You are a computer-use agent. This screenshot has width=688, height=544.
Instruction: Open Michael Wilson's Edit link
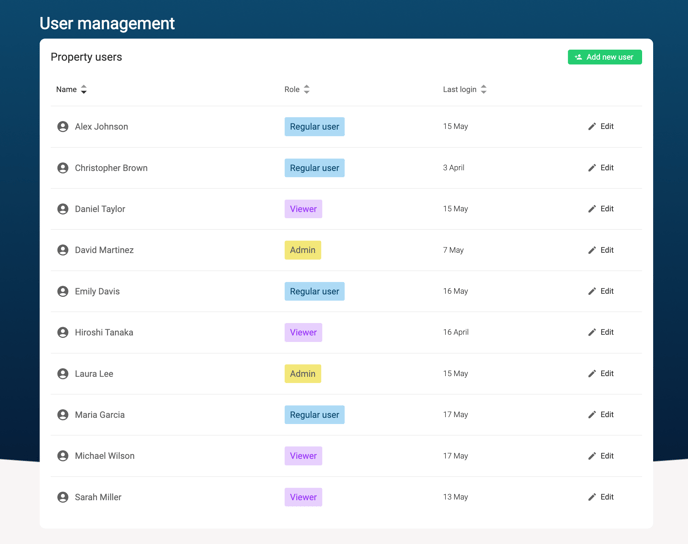[601, 456]
